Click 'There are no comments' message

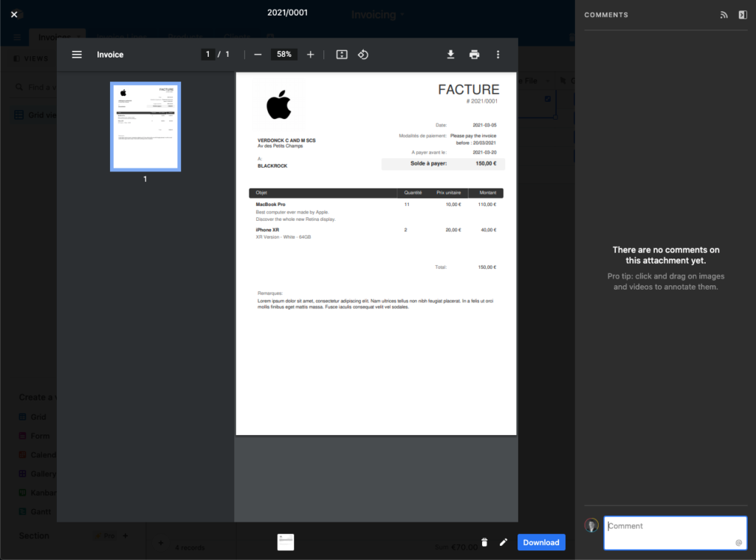point(666,255)
